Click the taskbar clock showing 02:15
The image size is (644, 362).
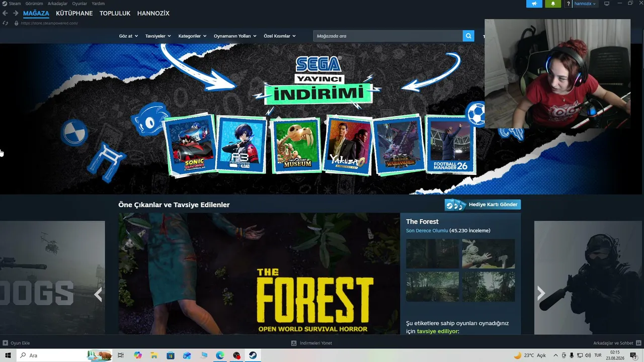click(614, 355)
